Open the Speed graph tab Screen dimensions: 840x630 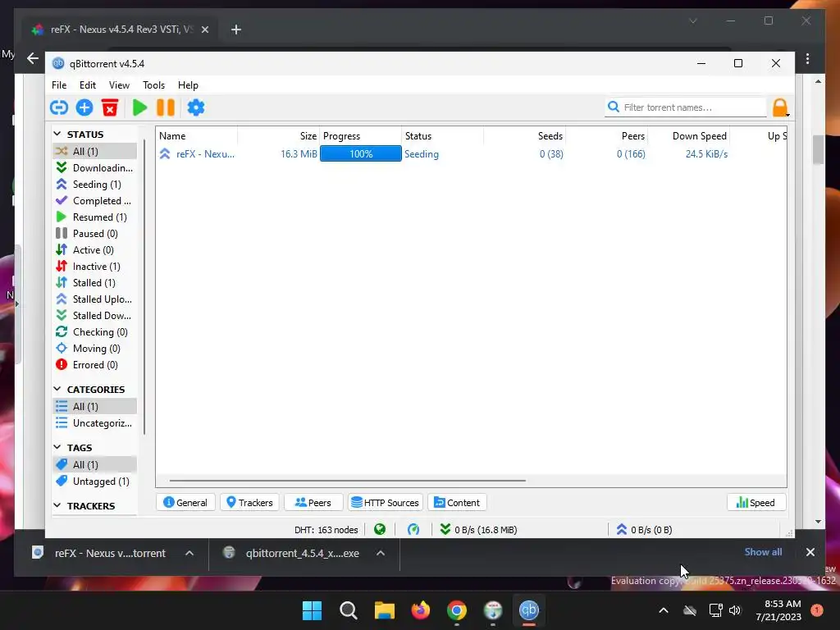click(x=756, y=503)
